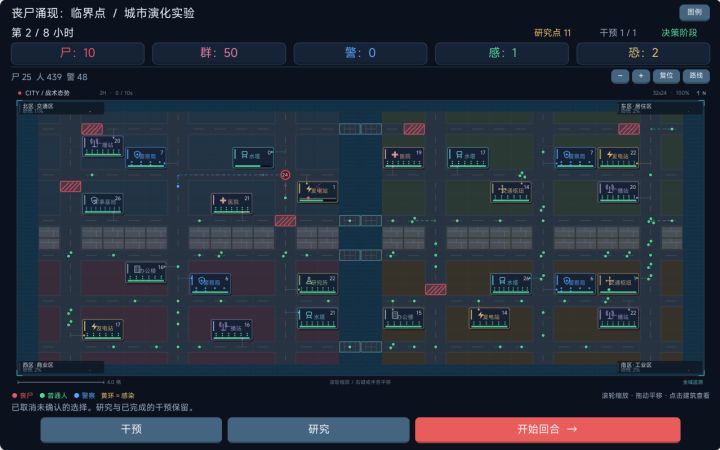Select west district 发电站 power plant numbered 17
720x450 pixels.
103,330
